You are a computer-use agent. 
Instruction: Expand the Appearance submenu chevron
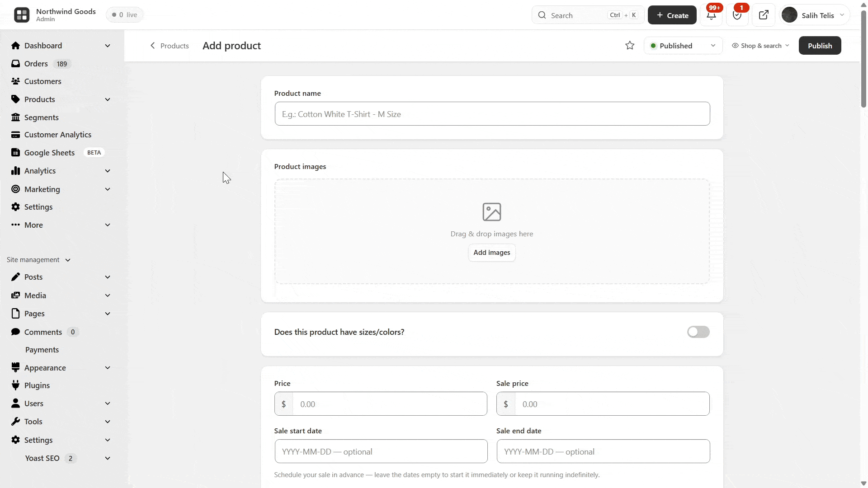point(108,368)
